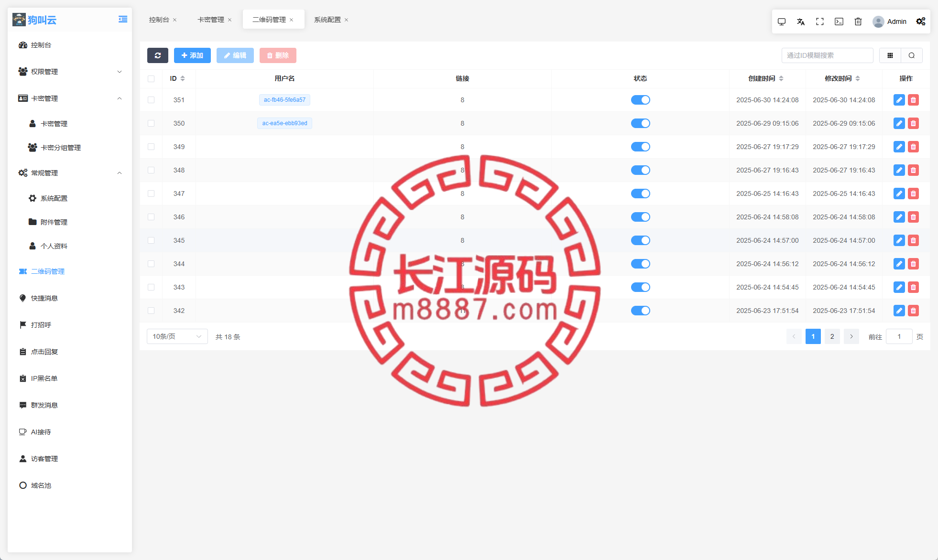Click the trash clear-cache icon in header
This screenshot has width=938, height=560.
coord(858,22)
